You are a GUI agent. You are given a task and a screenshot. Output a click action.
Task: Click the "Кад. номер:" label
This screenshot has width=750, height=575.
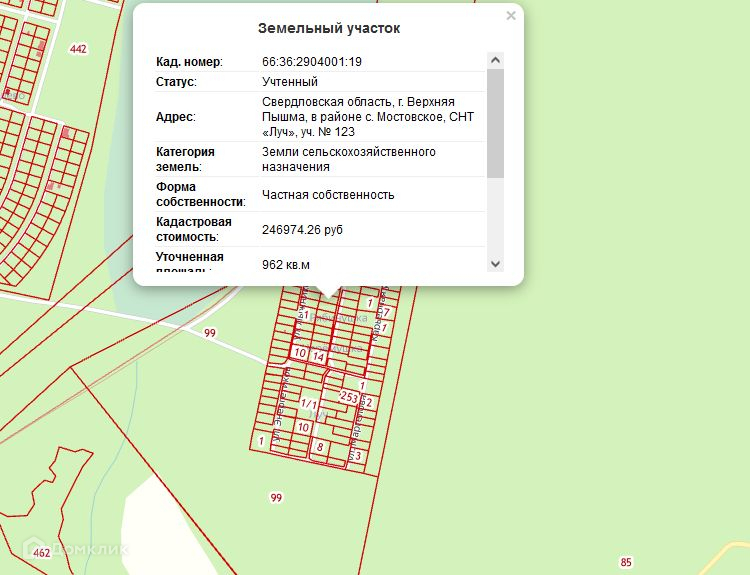pyautogui.click(x=189, y=62)
